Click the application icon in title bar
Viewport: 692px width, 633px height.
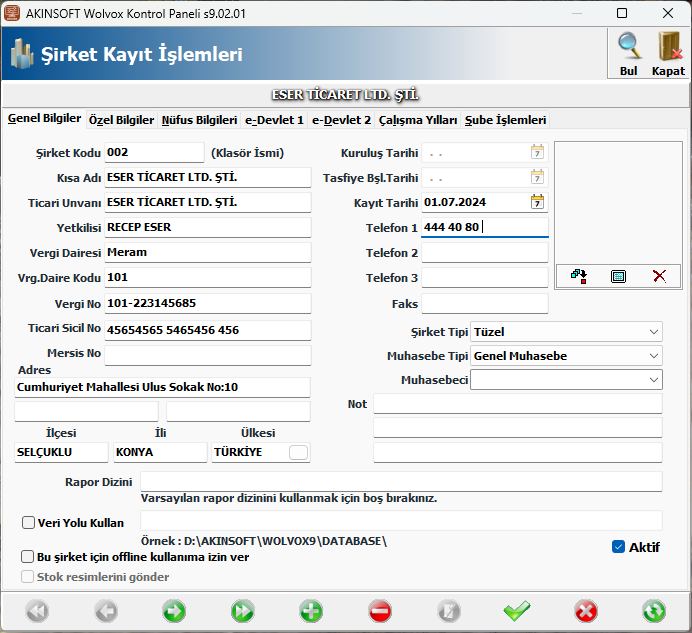tap(11, 13)
